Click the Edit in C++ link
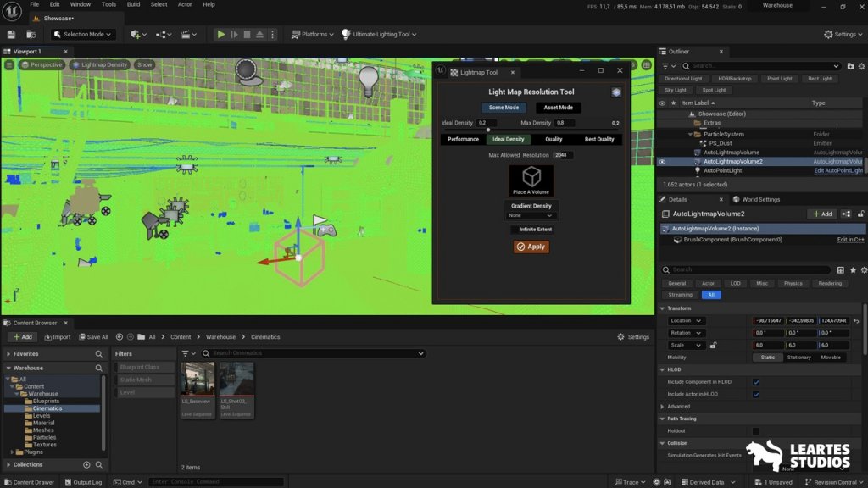Image resolution: width=868 pixels, height=488 pixels. coord(851,240)
